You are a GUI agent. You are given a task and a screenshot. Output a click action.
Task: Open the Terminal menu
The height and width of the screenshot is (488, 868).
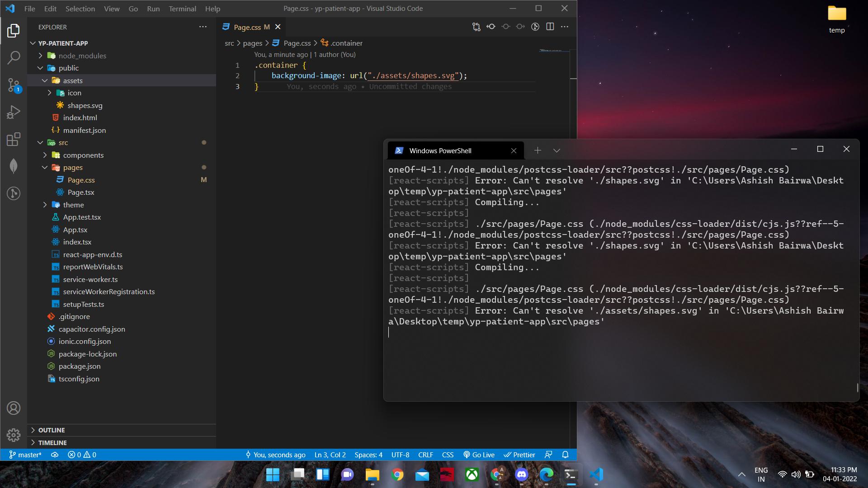(182, 9)
